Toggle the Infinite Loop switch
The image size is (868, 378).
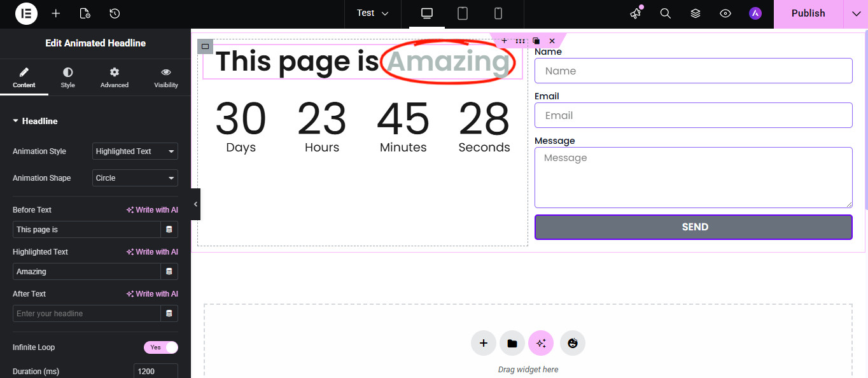point(161,347)
